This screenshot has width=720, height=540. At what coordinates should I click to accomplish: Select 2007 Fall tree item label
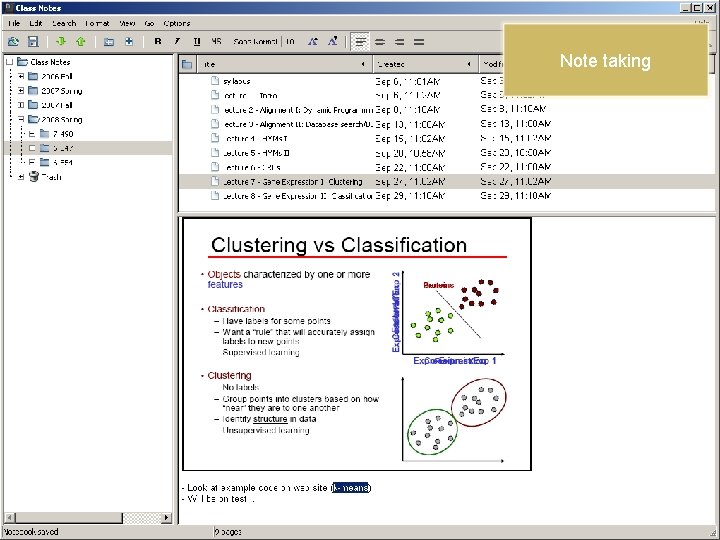point(56,105)
